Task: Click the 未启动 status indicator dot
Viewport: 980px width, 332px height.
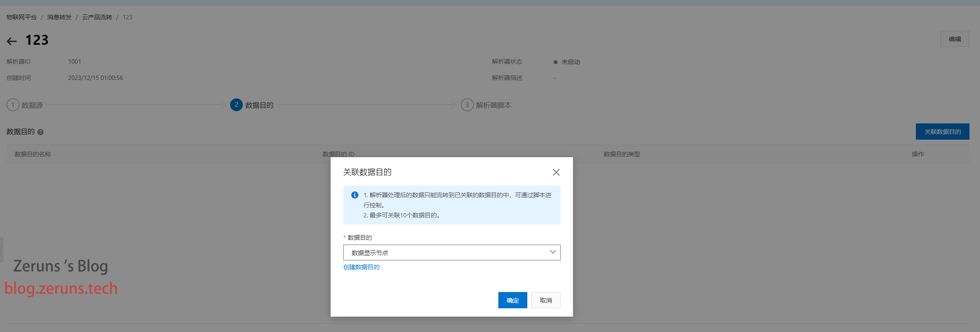Action: 555,62
